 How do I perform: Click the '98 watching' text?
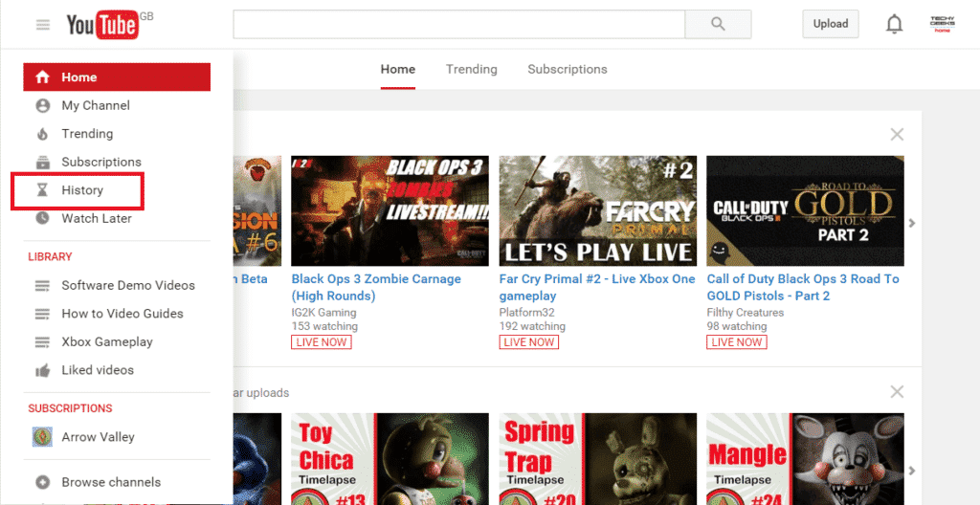pyautogui.click(x=736, y=326)
